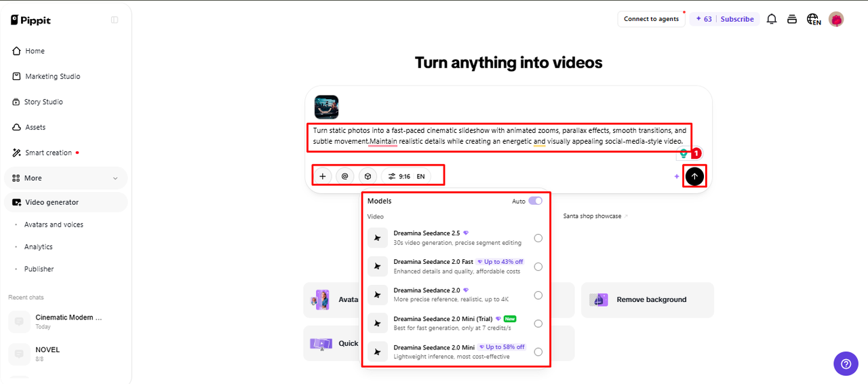
Task: Open the purple help question mark button
Action: click(x=846, y=364)
